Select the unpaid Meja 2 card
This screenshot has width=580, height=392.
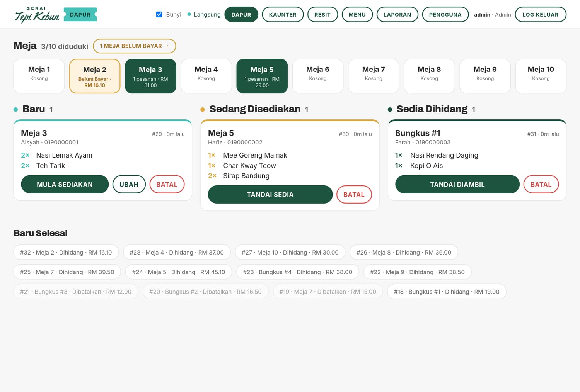[95, 76]
